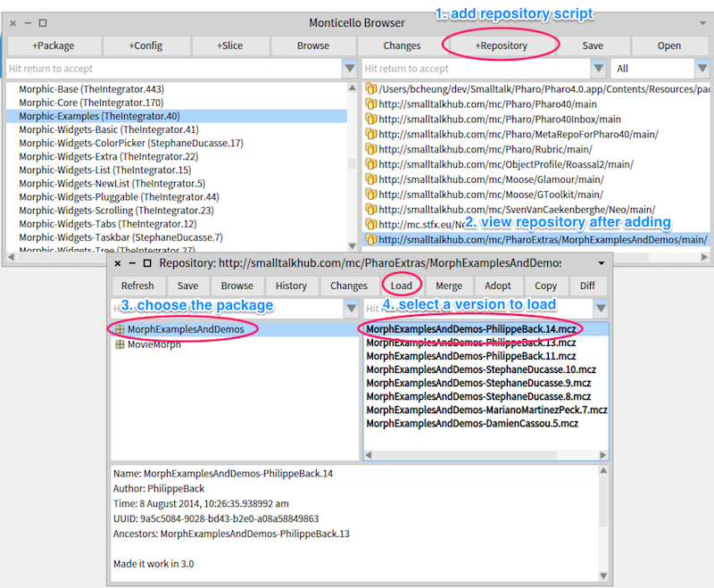Image resolution: width=714 pixels, height=588 pixels.
Task: Click the down arrow of the package list scrollbar
Action: 352,245
